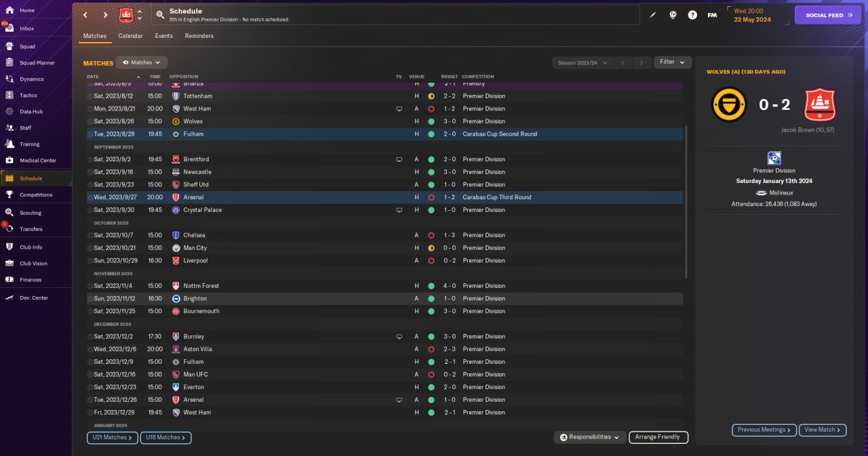Click Arrange Friendly button
Image resolution: width=868 pixels, height=456 pixels.
point(658,437)
